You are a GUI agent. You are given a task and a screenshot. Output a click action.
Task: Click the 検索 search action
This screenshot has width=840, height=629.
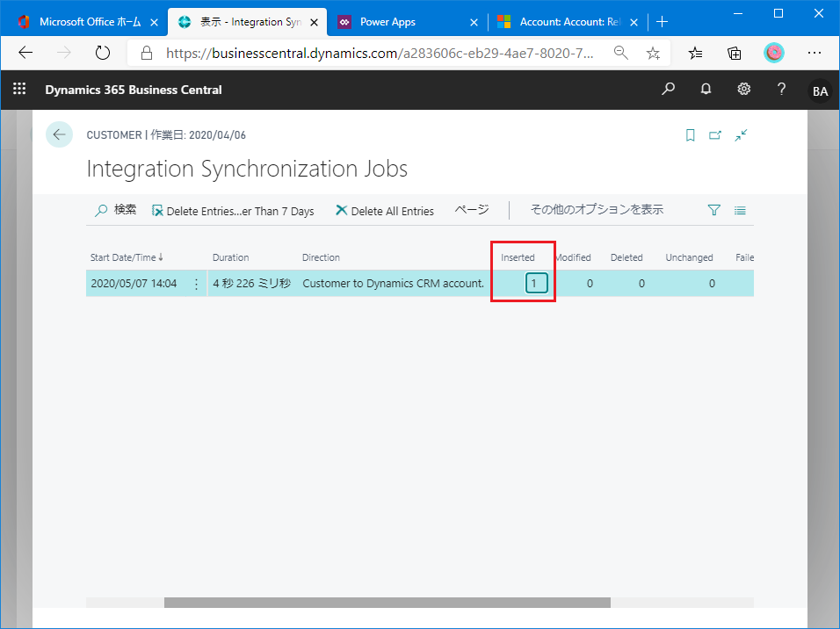click(x=116, y=210)
